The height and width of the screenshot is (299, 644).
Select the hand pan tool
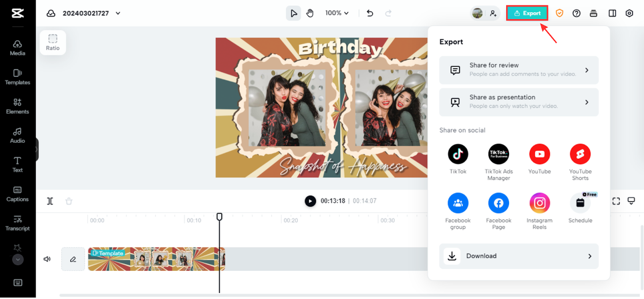310,14
